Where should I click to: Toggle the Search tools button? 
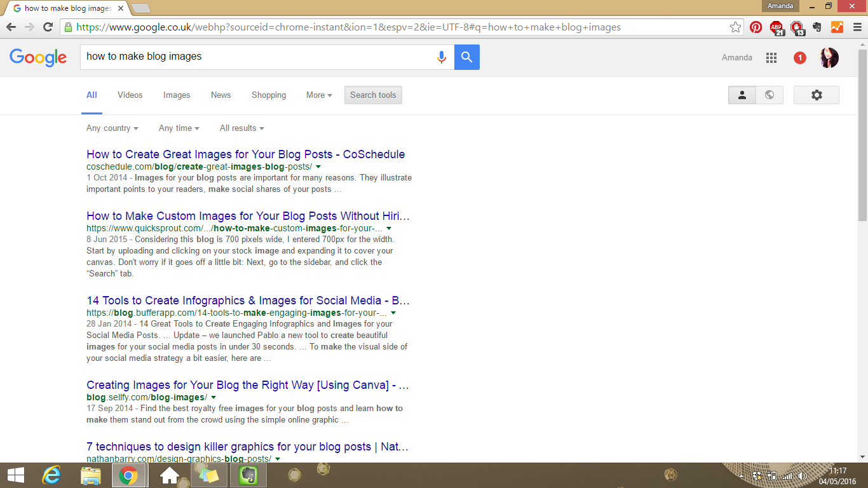(x=373, y=95)
